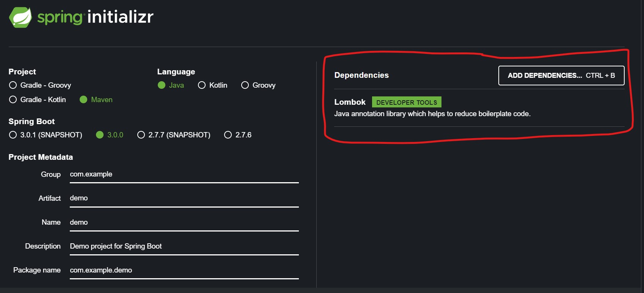This screenshot has width=644, height=293.
Task: Select Java language option
Action: [x=171, y=85]
